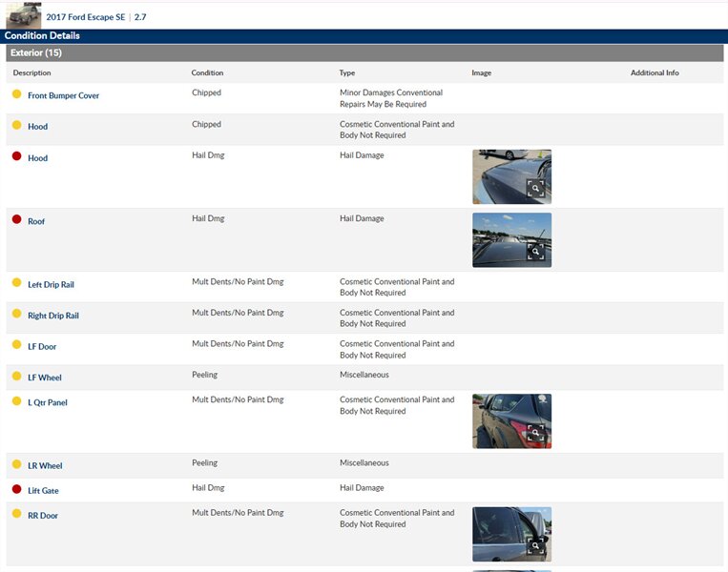Click the yellow dot beside LF Wheel
Screen dimensions: 728x572
pyautogui.click(x=17, y=376)
